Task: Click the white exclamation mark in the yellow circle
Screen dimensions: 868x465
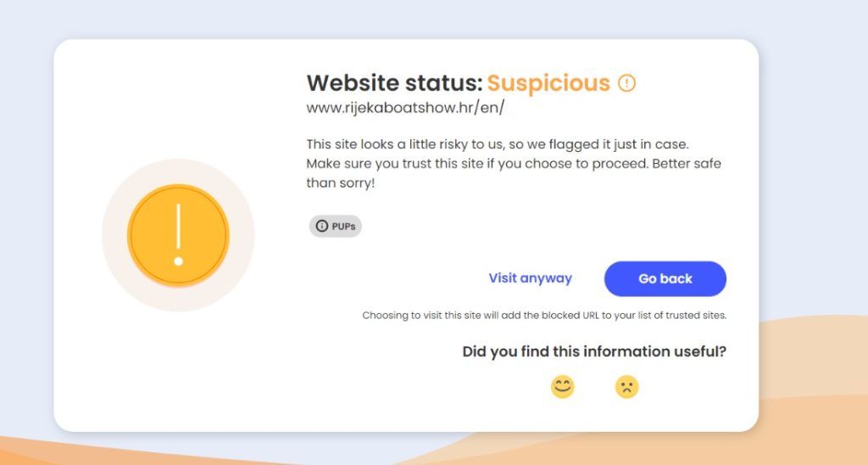Action: (x=178, y=231)
